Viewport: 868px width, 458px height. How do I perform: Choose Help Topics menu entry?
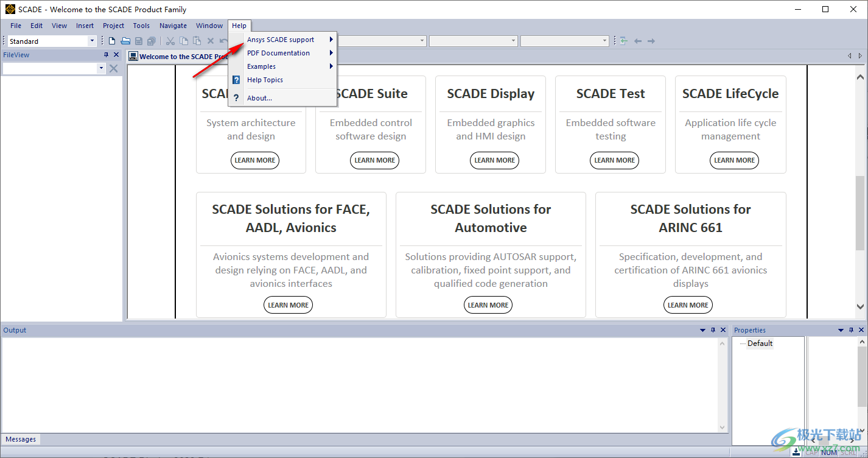[x=283, y=80]
